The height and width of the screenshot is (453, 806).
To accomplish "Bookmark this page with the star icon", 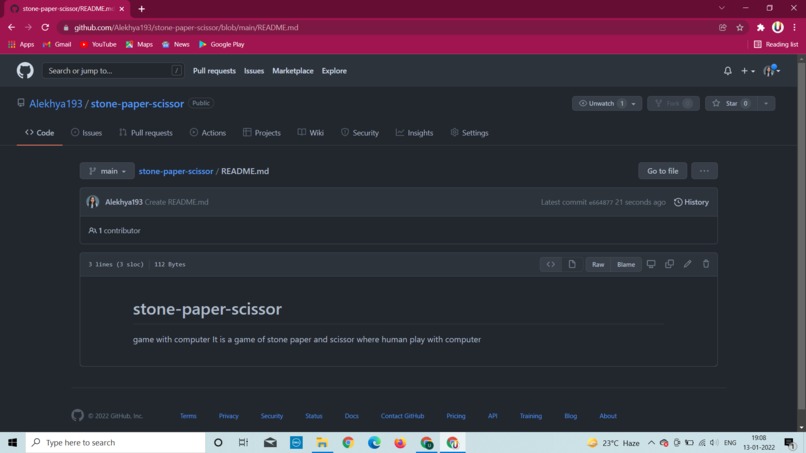I will (x=740, y=27).
